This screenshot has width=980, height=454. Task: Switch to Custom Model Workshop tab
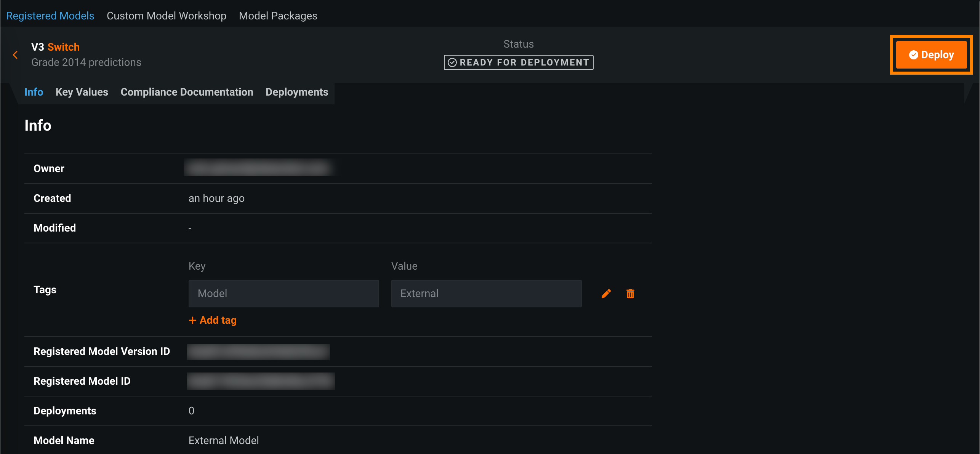point(166,16)
